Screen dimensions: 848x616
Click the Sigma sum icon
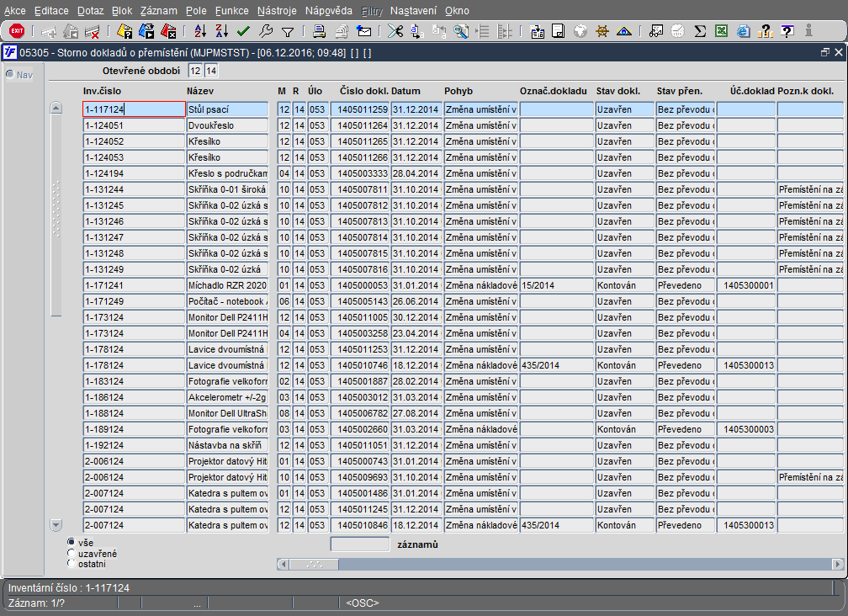pos(700,31)
